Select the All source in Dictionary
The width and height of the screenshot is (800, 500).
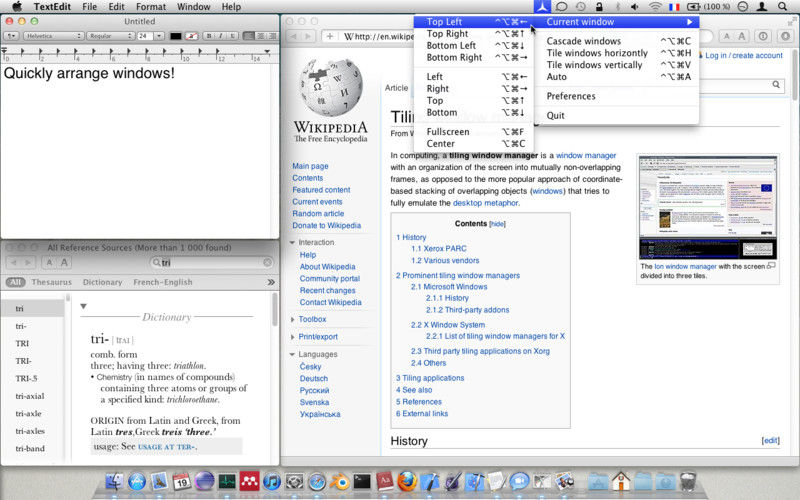click(15, 282)
